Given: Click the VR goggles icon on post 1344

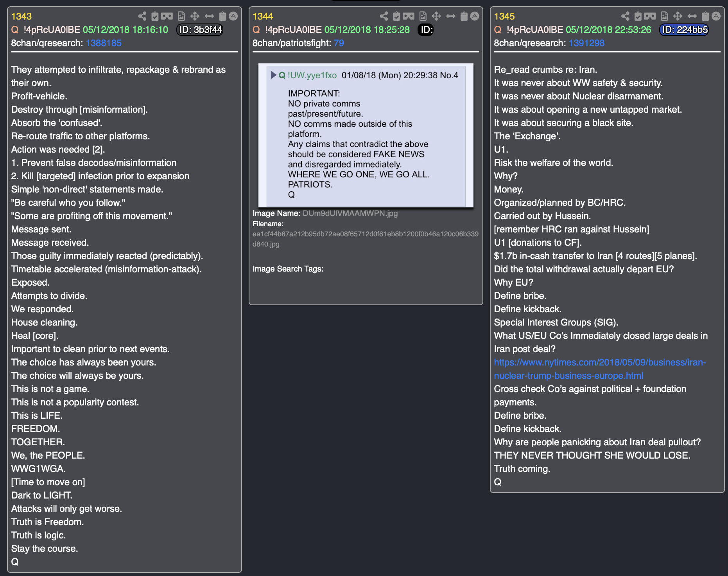Looking at the screenshot, I should 409,16.
